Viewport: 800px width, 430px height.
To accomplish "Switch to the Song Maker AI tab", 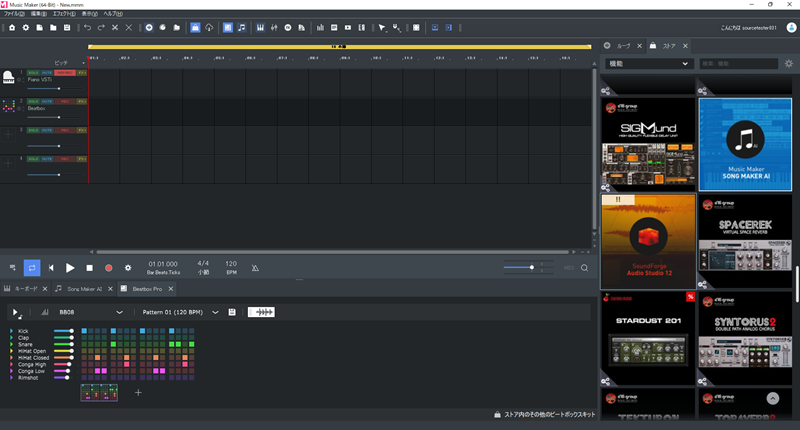I will [x=84, y=289].
